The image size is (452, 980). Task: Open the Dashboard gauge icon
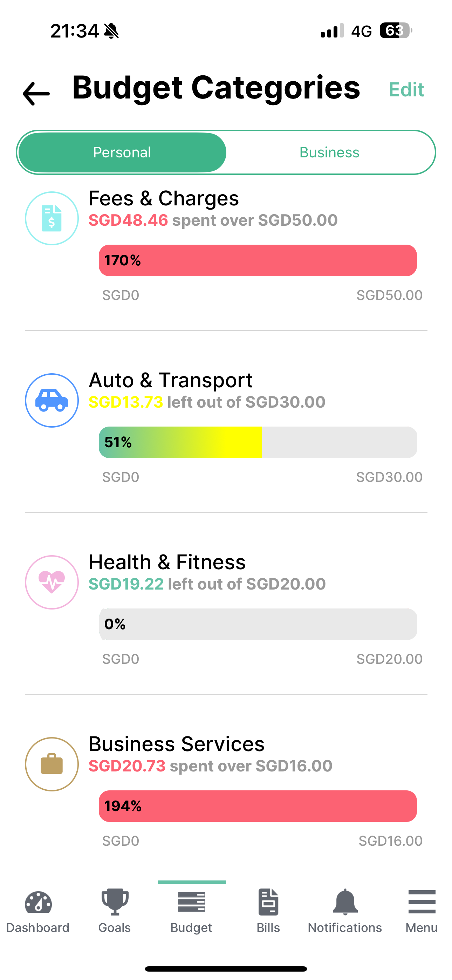[x=38, y=903]
